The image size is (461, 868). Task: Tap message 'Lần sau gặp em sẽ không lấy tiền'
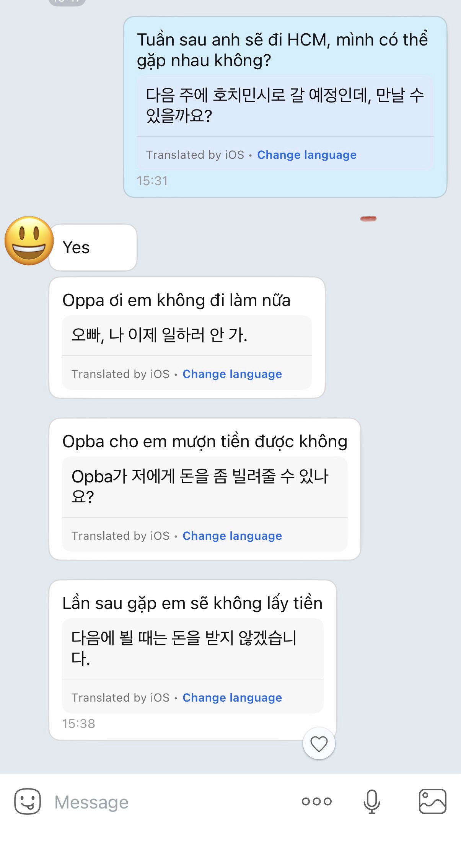click(192, 603)
